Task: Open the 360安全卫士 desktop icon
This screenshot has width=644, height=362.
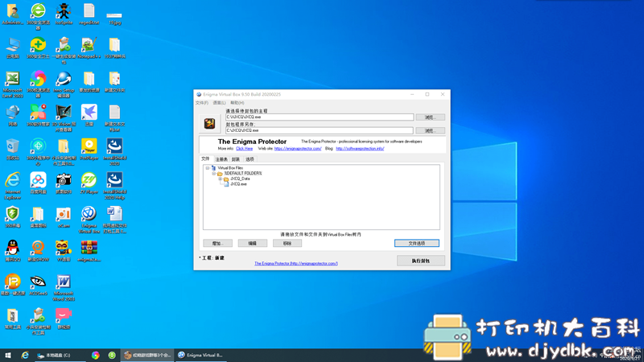Action: (38, 48)
